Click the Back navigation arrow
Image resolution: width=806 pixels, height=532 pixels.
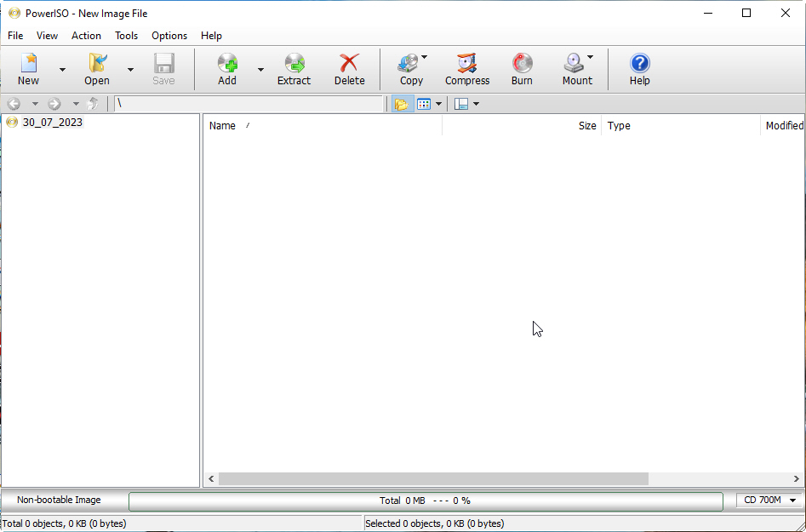pos(14,104)
